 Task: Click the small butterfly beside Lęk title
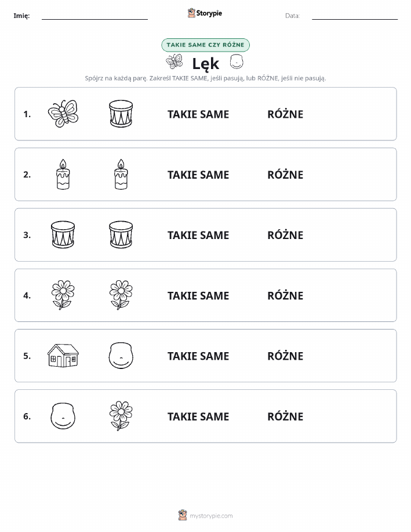[x=174, y=61]
